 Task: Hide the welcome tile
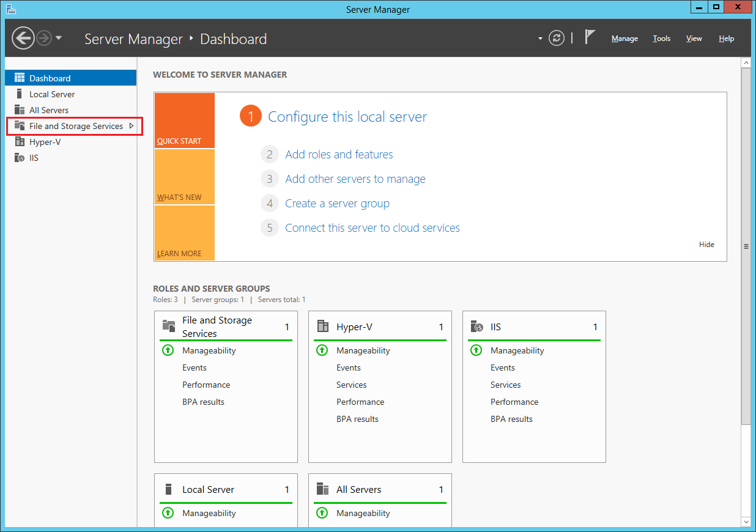point(706,245)
